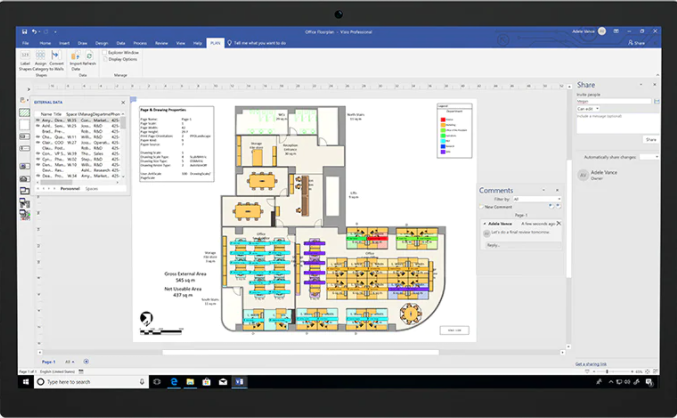Switch to the Review ribbon tab

161,43
